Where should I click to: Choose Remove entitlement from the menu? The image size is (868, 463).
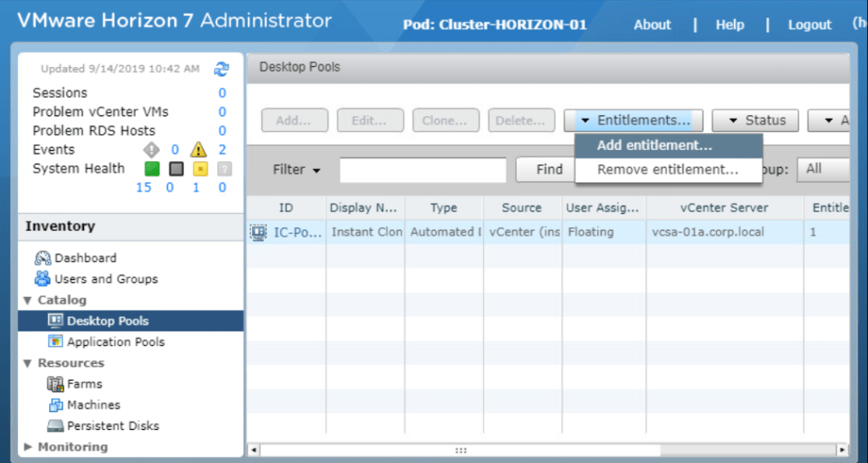click(x=667, y=170)
